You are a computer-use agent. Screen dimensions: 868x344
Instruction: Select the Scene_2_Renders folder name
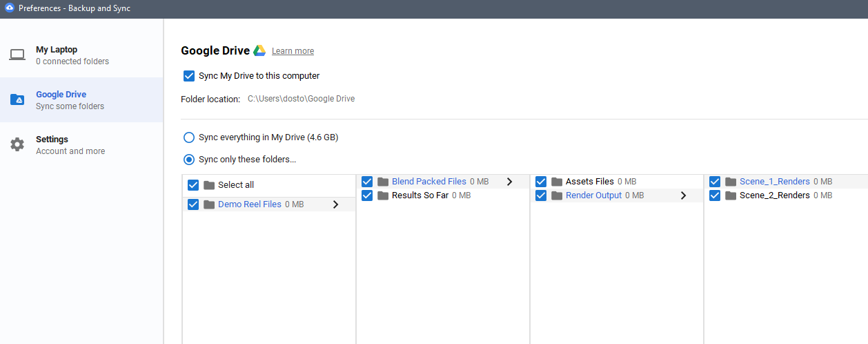pyautogui.click(x=775, y=195)
